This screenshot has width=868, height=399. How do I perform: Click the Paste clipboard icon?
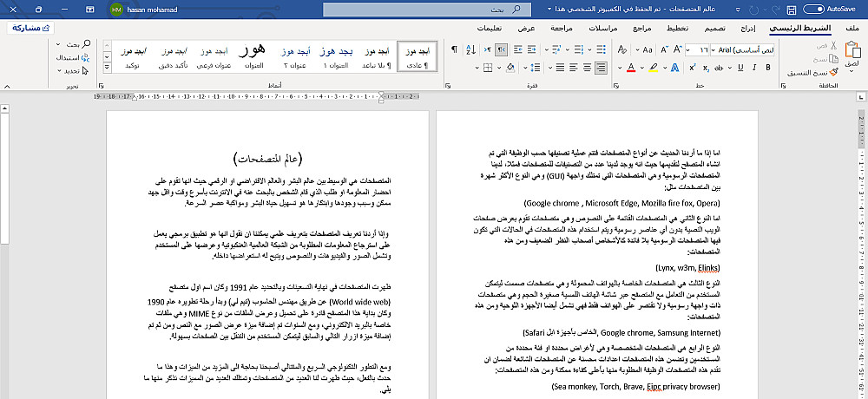pos(852,50)
